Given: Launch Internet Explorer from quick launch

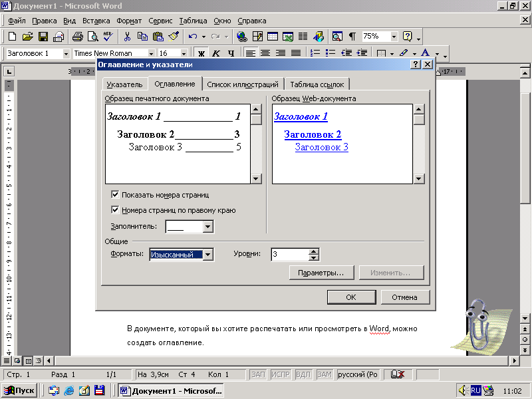Looking at the screenshot, I should [69, 391].
